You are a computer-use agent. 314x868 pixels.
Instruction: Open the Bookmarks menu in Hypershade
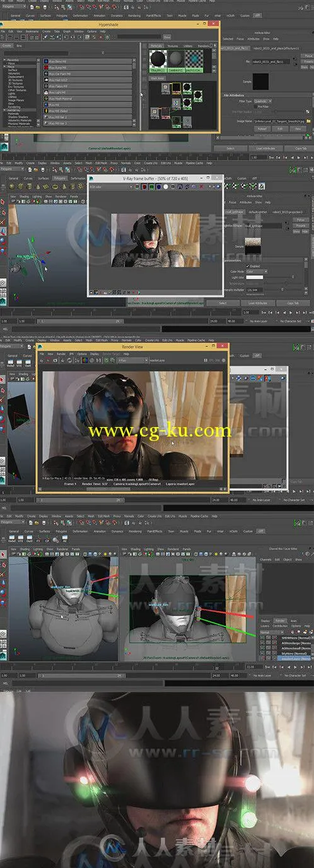coord(32,32)
